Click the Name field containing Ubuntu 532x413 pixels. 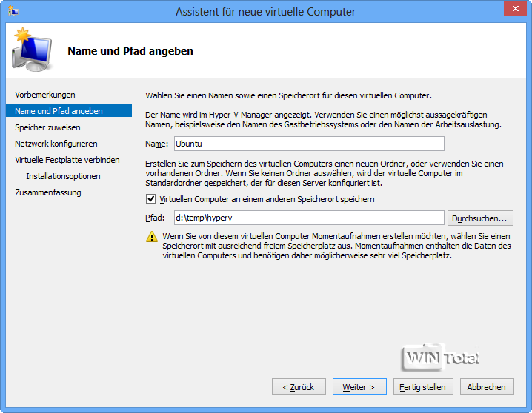(307, 144)
